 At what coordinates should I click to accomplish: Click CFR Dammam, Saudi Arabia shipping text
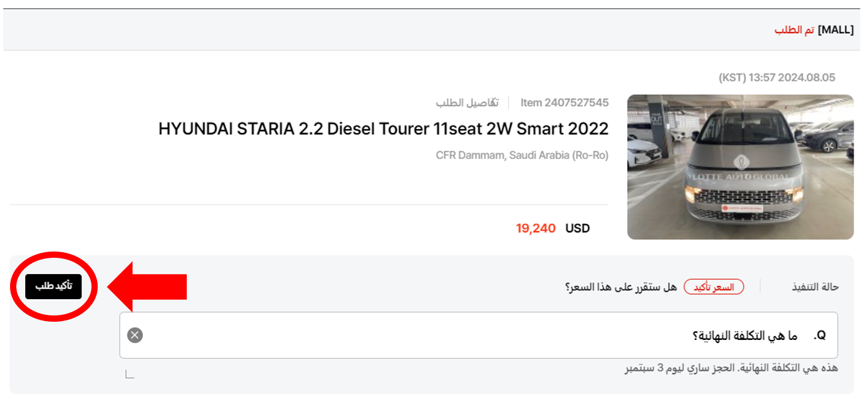pos(522,155)
